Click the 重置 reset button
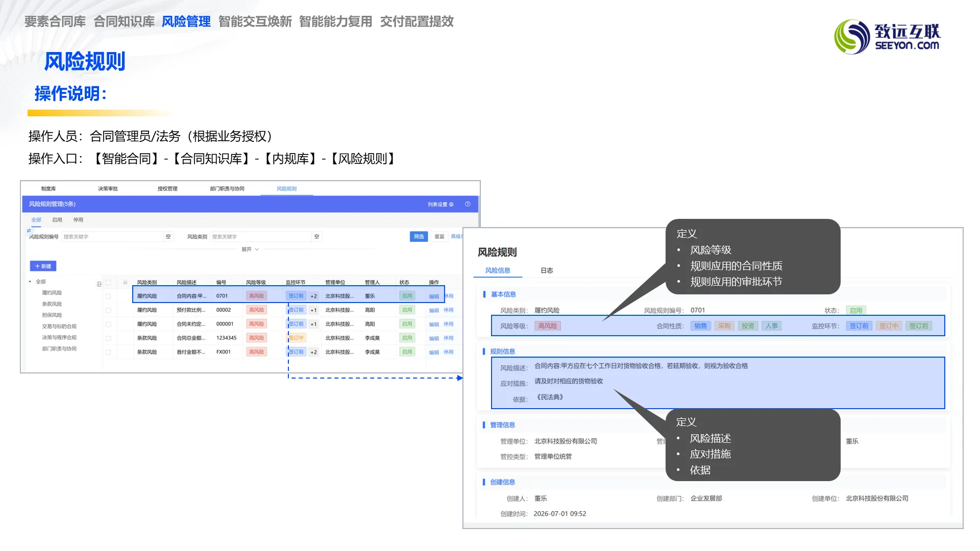The width and height of the screenshot is (980, 551). pyautogui.click(x=439, y=237)
